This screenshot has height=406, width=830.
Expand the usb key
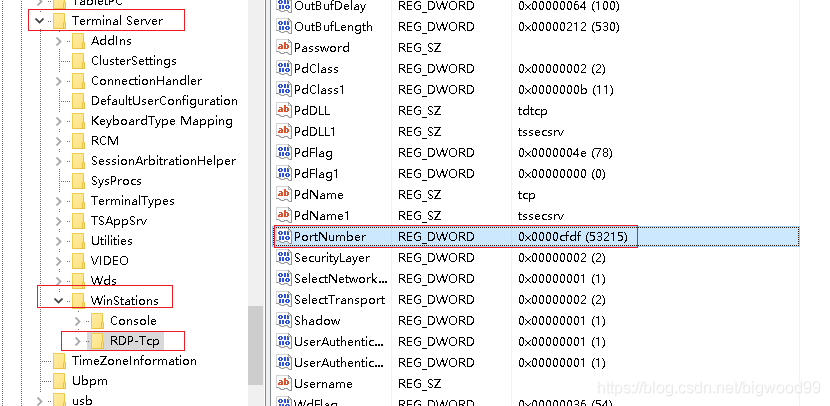(40, 401)
